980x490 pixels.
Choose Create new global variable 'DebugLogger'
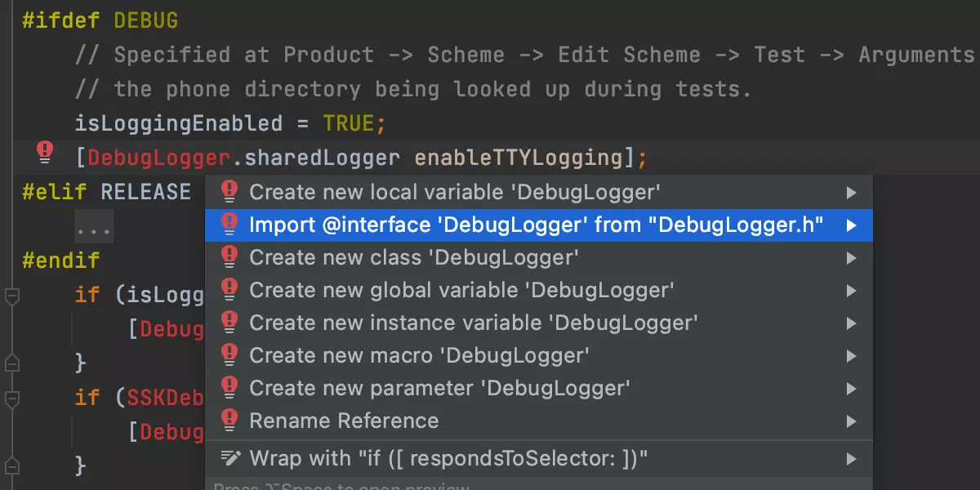pos(461,290)
